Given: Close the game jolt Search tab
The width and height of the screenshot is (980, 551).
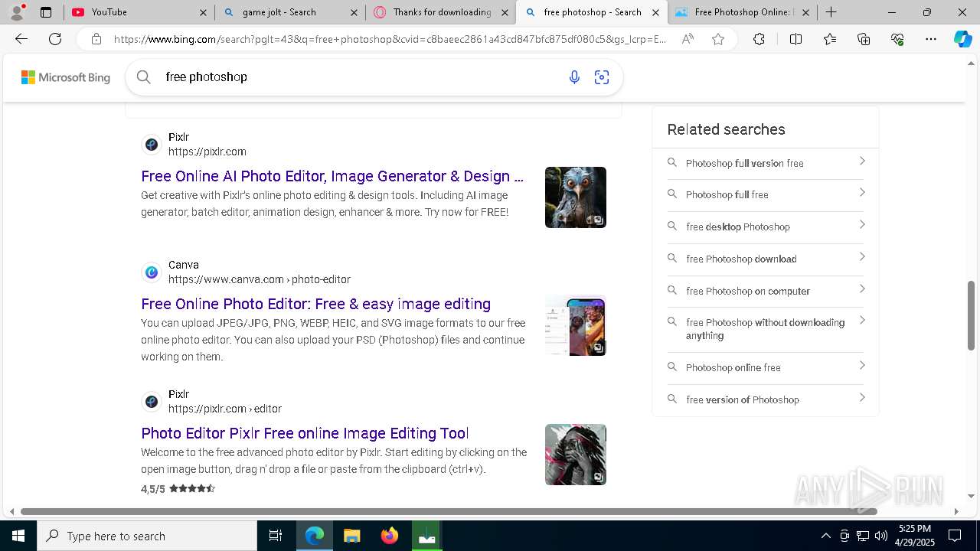Looking at the screenshot, I should tap(354, 12).
